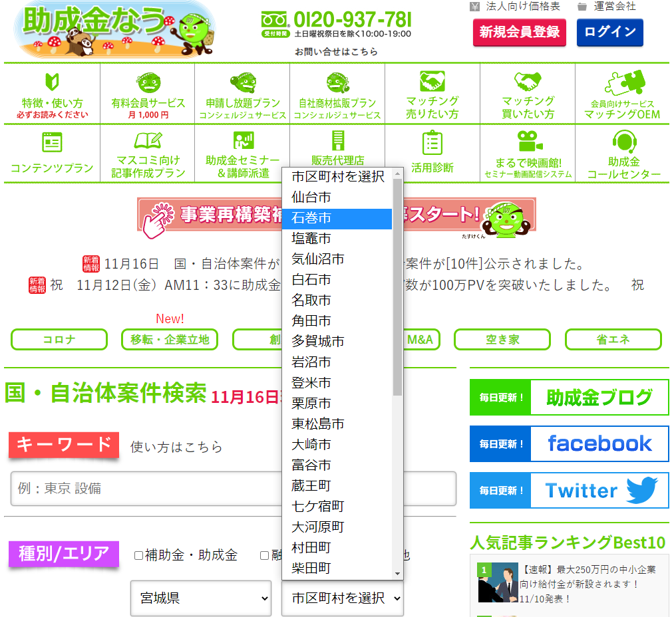The image size is (672, 617).
Task: Open the 特徴・使い方 beginner mark icon
Action: [52, 82]
